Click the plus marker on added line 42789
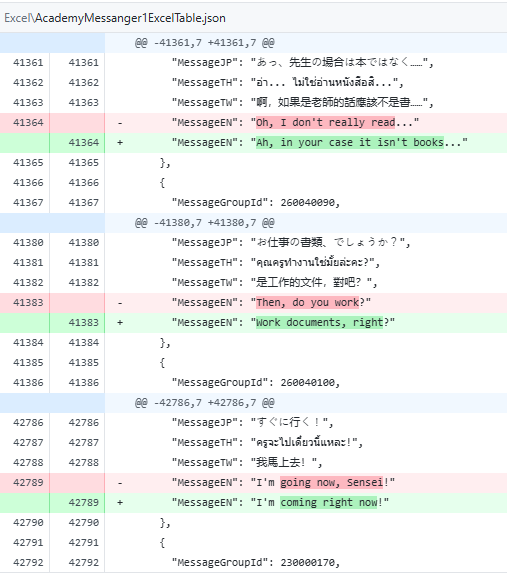This screenshot has height=578, width=507. point(120,502)
